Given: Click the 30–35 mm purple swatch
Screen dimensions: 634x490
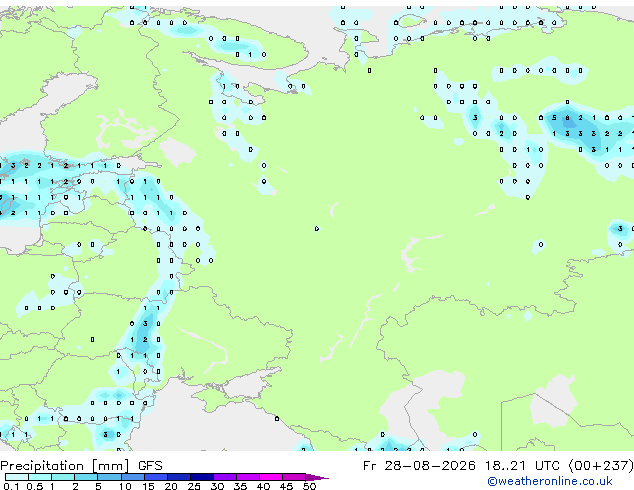Looking at the screenshot, I should (224, 477).
